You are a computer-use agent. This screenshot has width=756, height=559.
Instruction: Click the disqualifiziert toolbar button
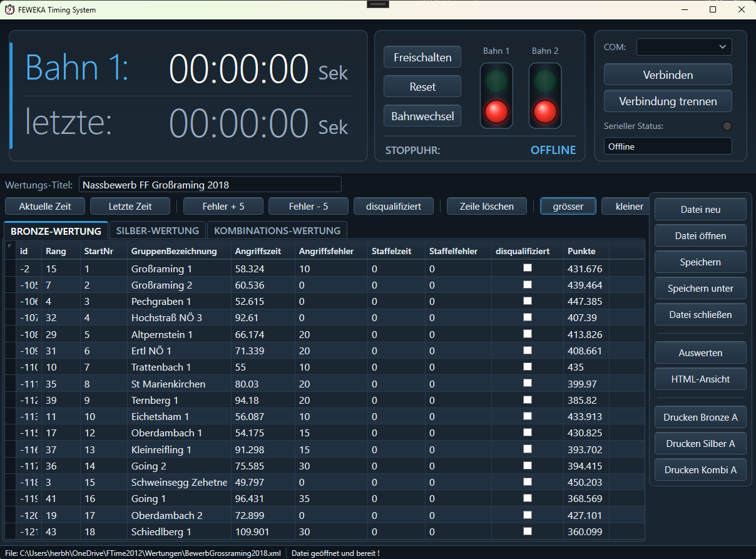click(394, 206)
